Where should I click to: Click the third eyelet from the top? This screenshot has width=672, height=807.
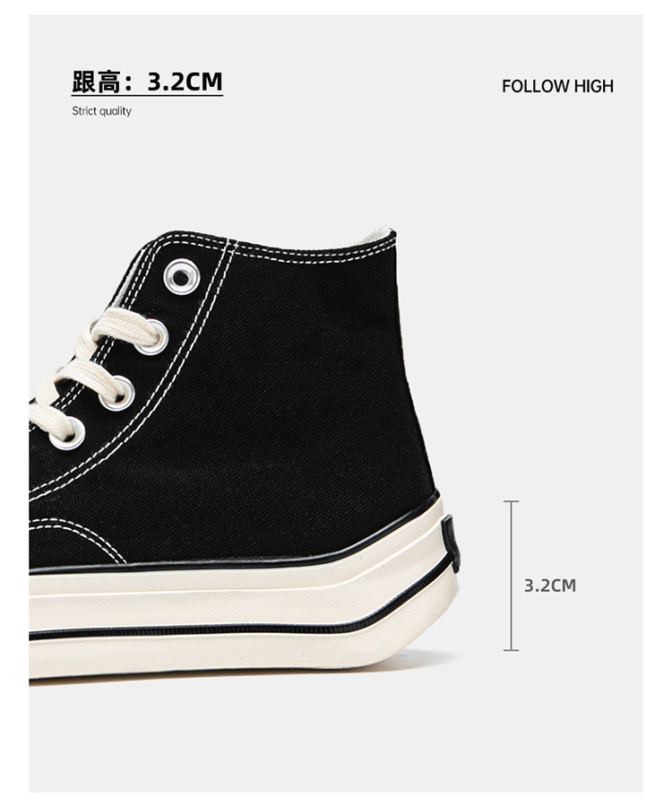click(117, 394)
